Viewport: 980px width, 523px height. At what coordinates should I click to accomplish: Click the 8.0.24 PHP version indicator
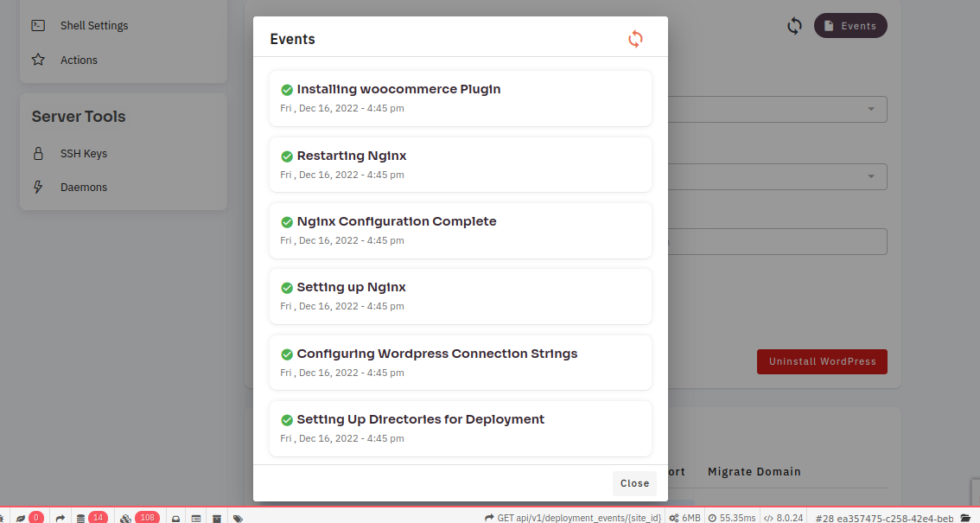(x=784, y=518)
